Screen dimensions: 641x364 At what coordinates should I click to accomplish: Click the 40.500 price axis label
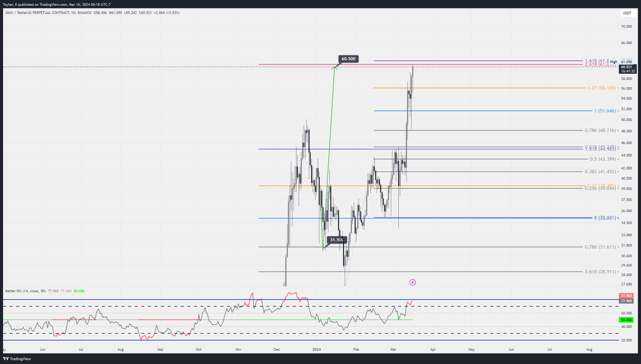[x=626, y=178]
